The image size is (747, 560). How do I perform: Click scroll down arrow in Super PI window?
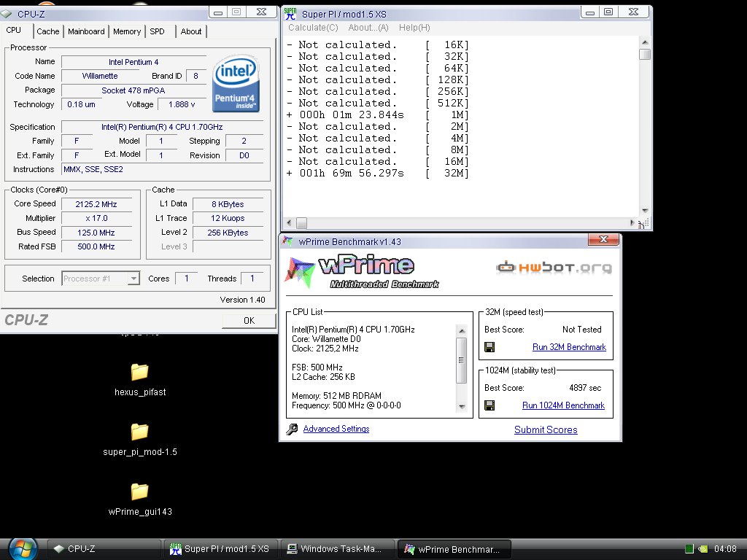(645, 211)
